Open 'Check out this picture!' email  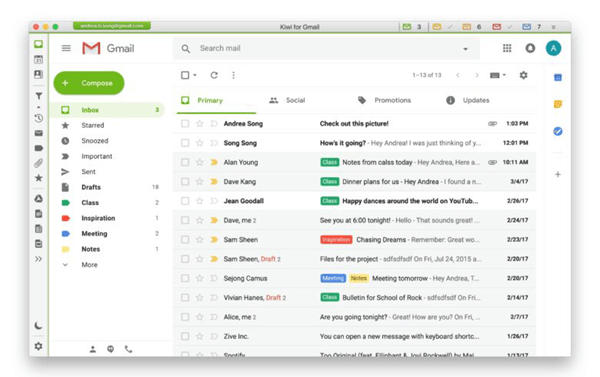(x=354, y=124)
